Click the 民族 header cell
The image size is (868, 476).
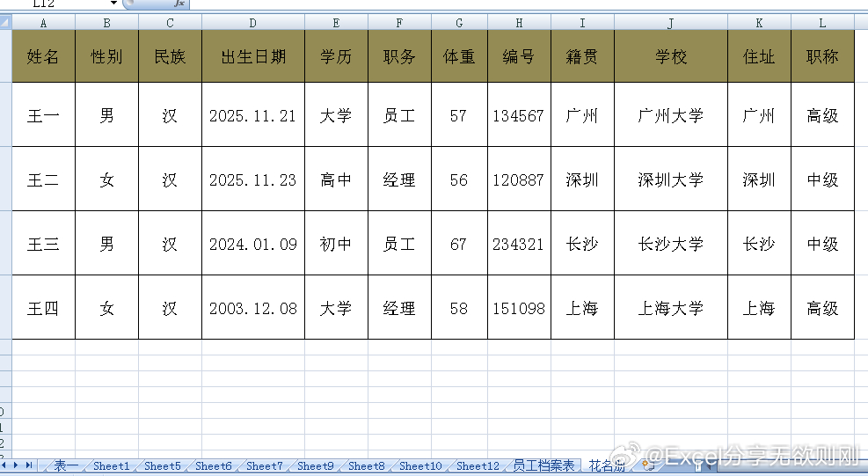[x=170, y=56]
